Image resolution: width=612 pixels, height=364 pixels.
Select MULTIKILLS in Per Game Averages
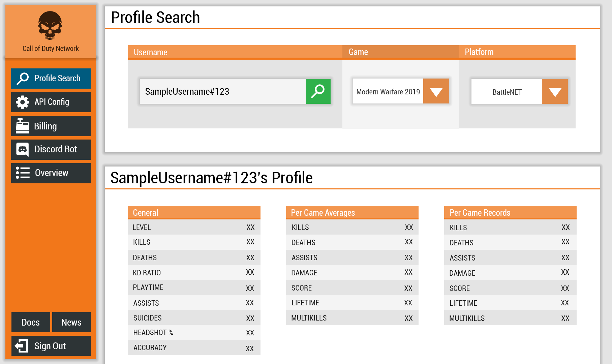tap(352, 318)
